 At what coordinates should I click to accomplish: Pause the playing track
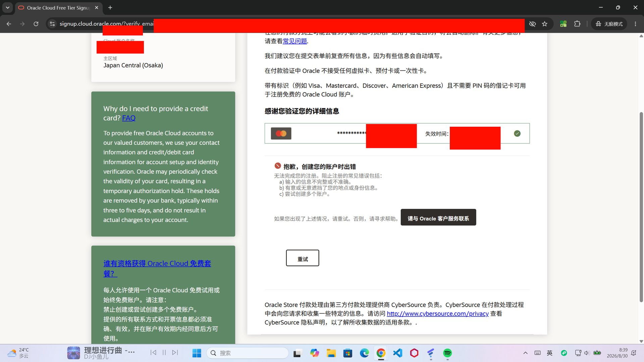164,353
